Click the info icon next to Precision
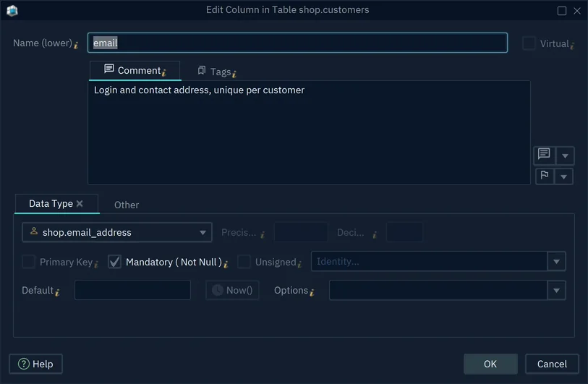This screenshot has height=384, width=588. (263, 235)
